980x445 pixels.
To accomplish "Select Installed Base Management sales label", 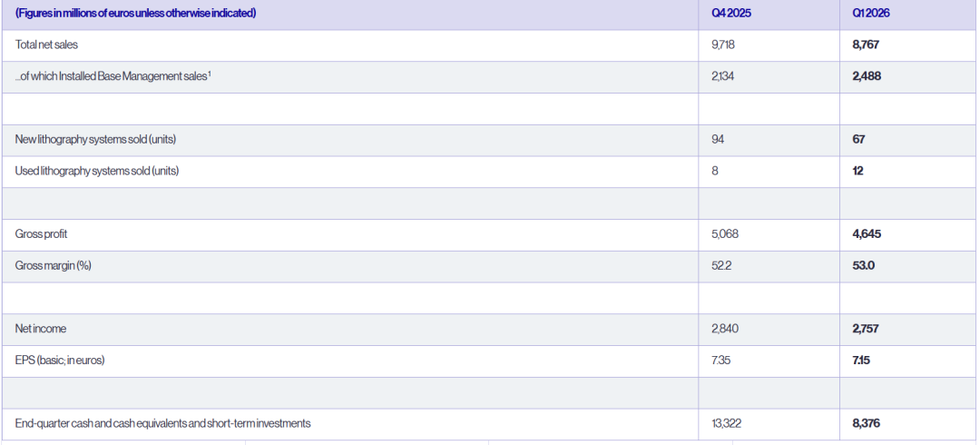I will tap(111, 76).
